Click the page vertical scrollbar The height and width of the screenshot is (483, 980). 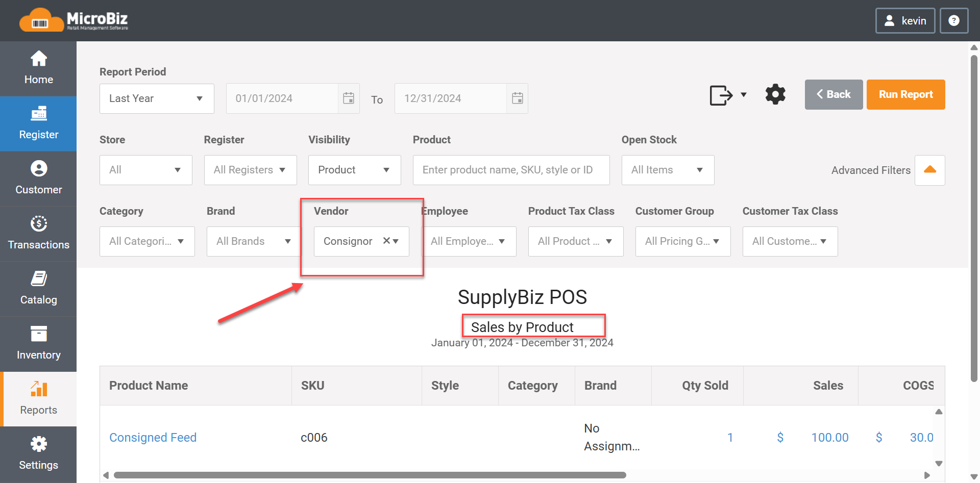pyautogui.click(x=974, y=218)
